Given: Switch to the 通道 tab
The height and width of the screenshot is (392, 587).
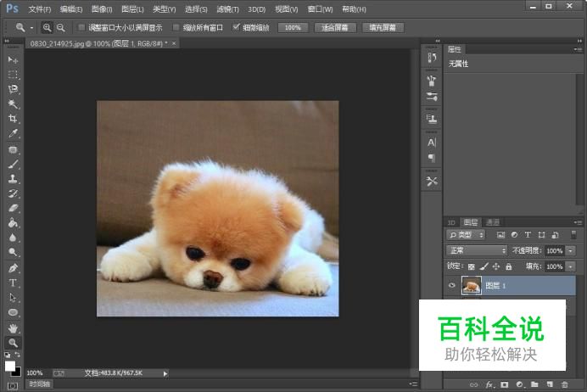Looking at the screenshot, I should coord(493,222).
